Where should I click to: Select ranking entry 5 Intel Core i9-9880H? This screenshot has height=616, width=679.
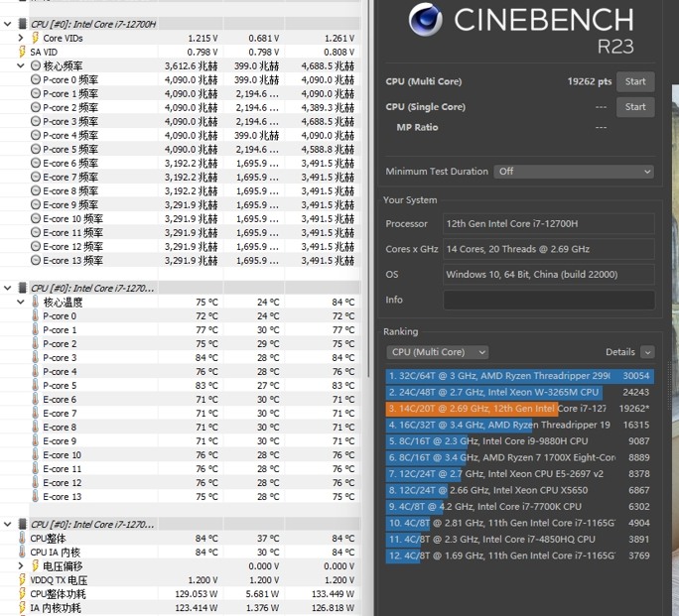coord(520,440)
